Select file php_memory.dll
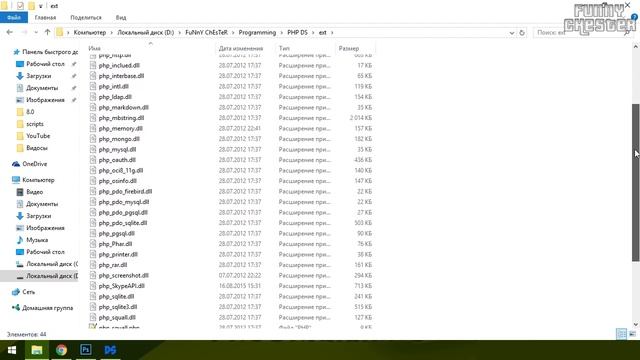 click(120, 129)
